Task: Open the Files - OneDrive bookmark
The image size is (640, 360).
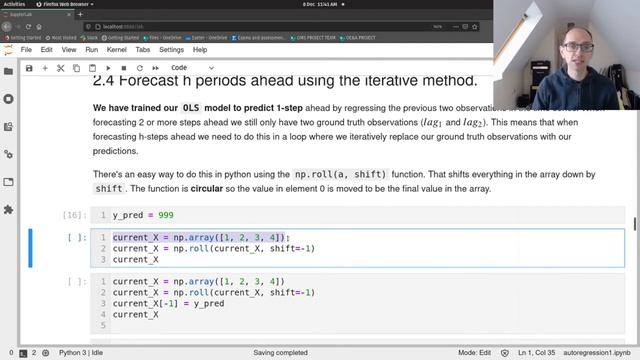Action: [x=162, y=38]
